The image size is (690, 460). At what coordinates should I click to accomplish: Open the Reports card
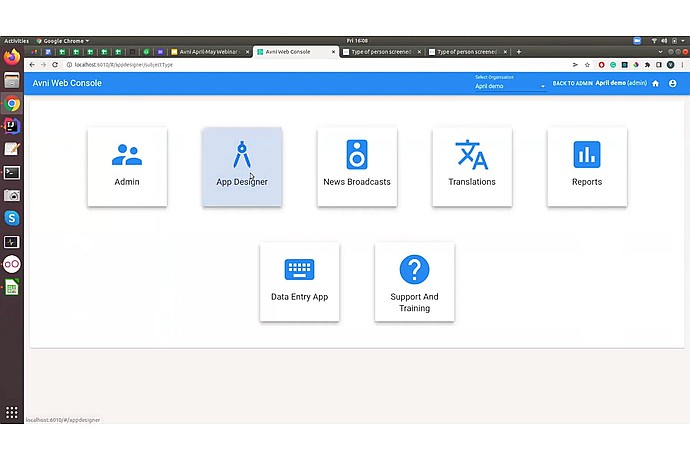(587, 167)
